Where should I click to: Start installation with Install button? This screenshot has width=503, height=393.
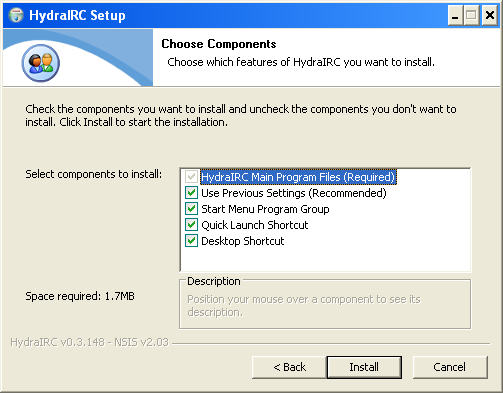(364, 367)
